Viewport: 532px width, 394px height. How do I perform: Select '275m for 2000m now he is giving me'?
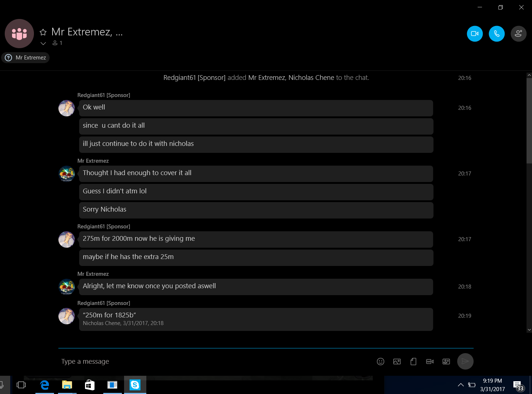(256, 239)
